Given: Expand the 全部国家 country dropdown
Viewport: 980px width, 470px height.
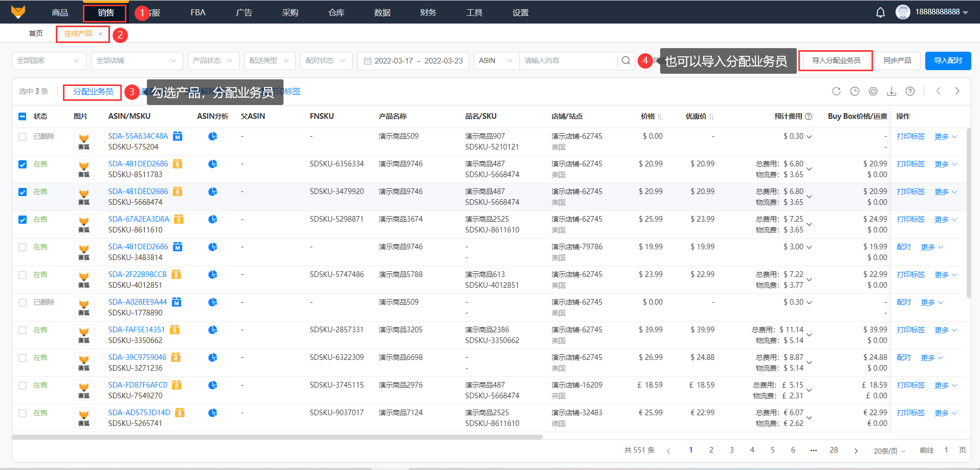Looking at the screenshot, I should [x=48, y=61].
